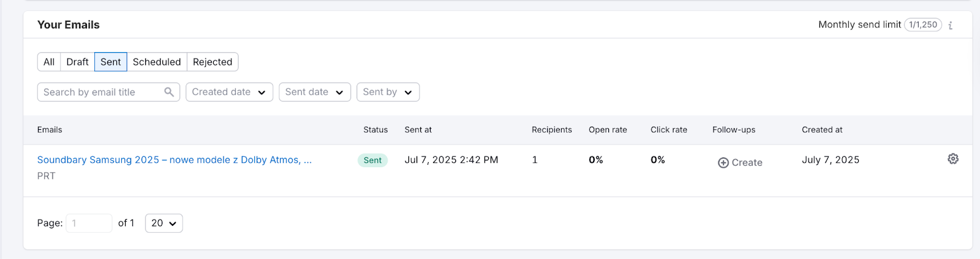This screenshot has width=980, height=259.
Task: Open the Scheduled tab
Action: tap(157, 62)
